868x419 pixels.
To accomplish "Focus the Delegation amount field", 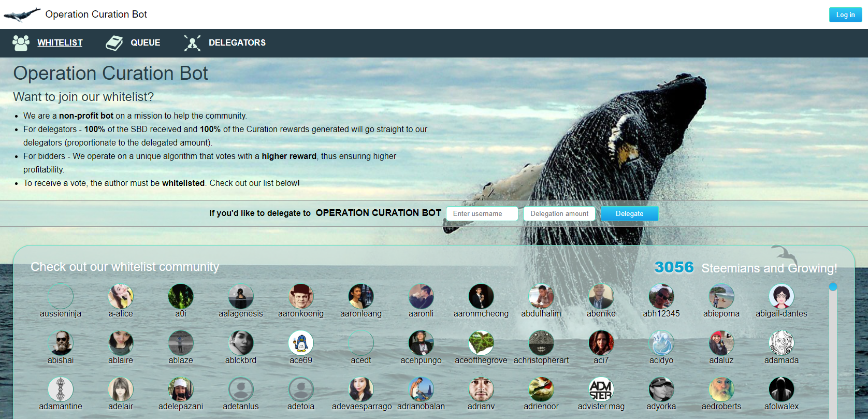I will pos(559,213).
